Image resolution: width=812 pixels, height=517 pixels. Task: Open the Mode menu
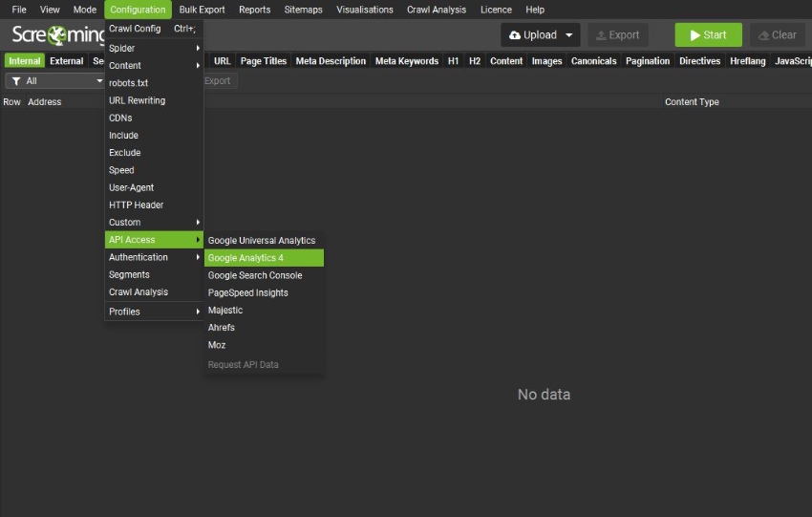click(85, 10)
